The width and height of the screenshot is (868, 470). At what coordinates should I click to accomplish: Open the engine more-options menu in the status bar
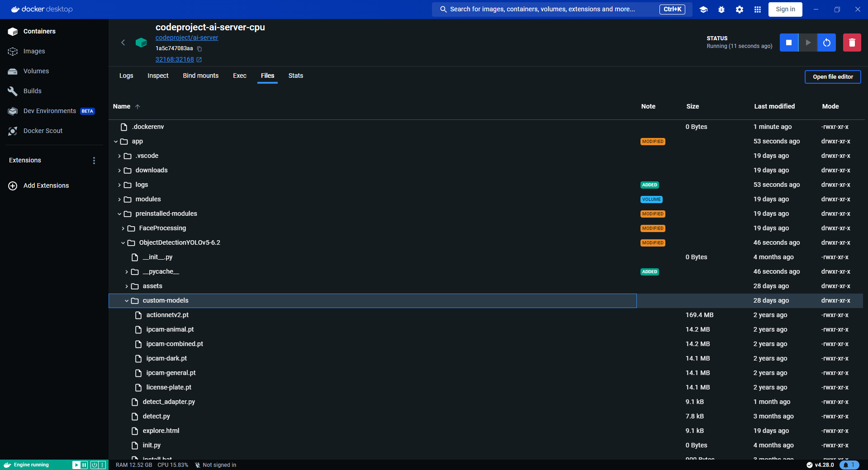click(102, 465)
